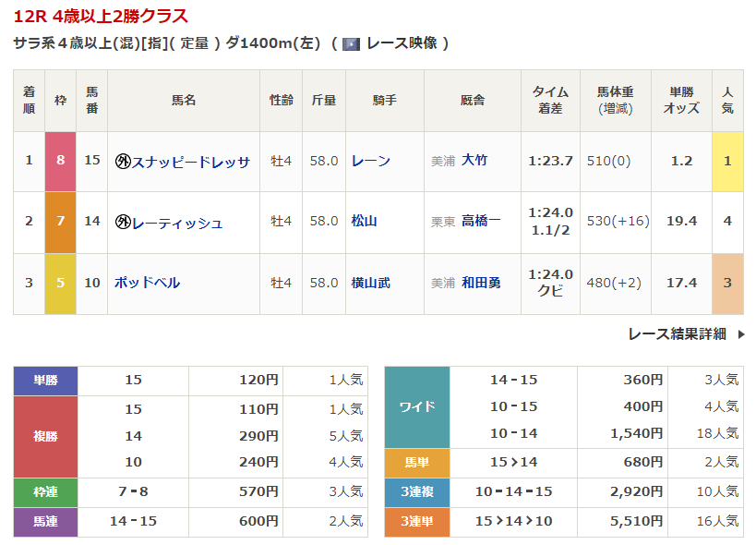
Task: Open horse page for レーティッシュ
Action: click(177, 223)
